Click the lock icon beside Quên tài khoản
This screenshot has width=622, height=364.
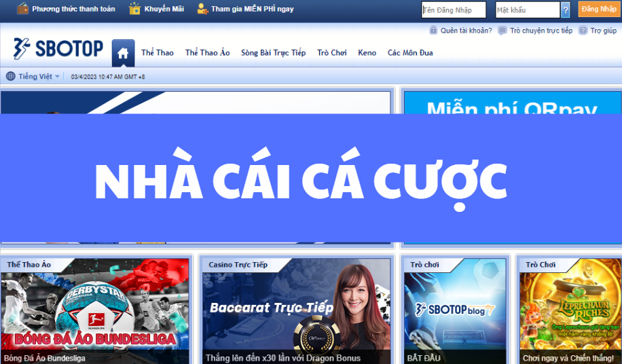(x=434, y=30)
